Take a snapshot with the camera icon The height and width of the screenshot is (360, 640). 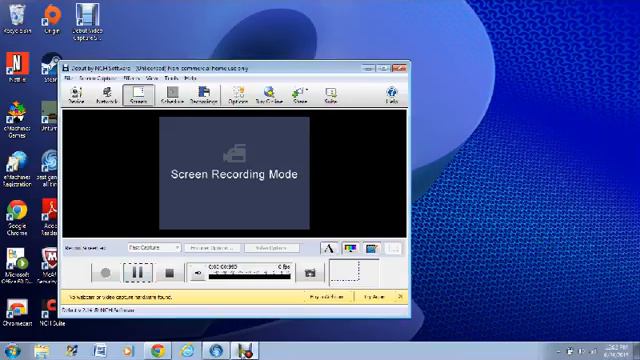tap(310, 273)
